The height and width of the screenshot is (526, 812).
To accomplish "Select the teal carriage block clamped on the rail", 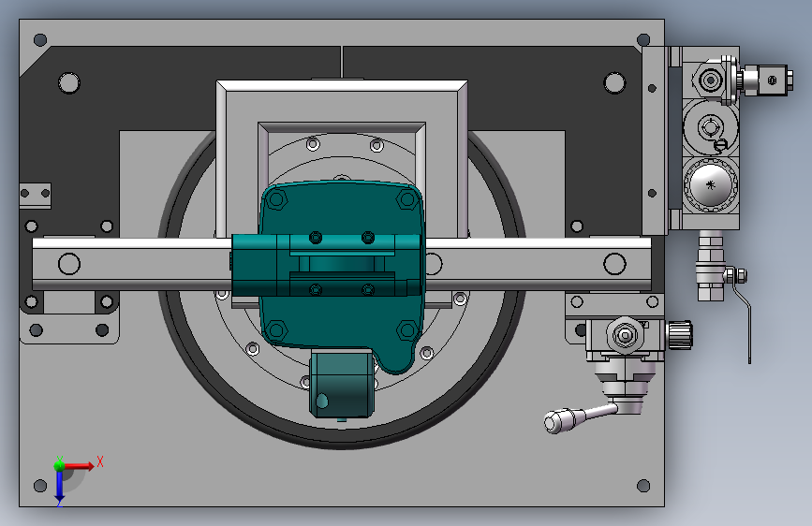I will [327, 266].
